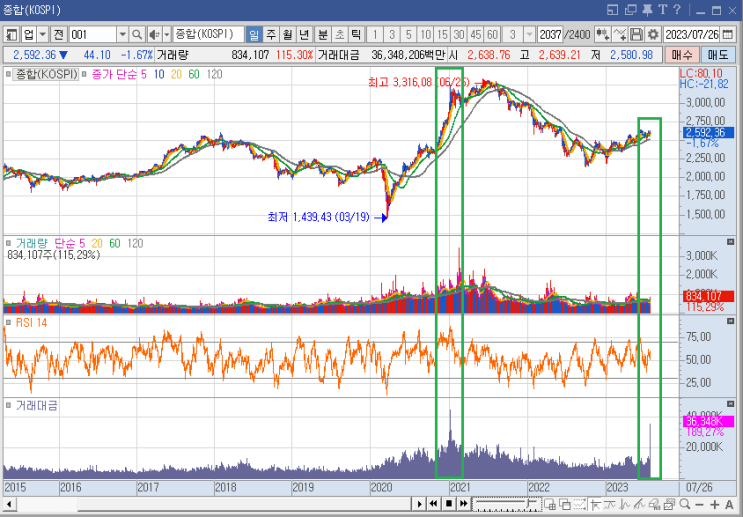Close the 거래대금 panel with its X
The height and width of the screenshot is (517, 743).
point(730,404)
